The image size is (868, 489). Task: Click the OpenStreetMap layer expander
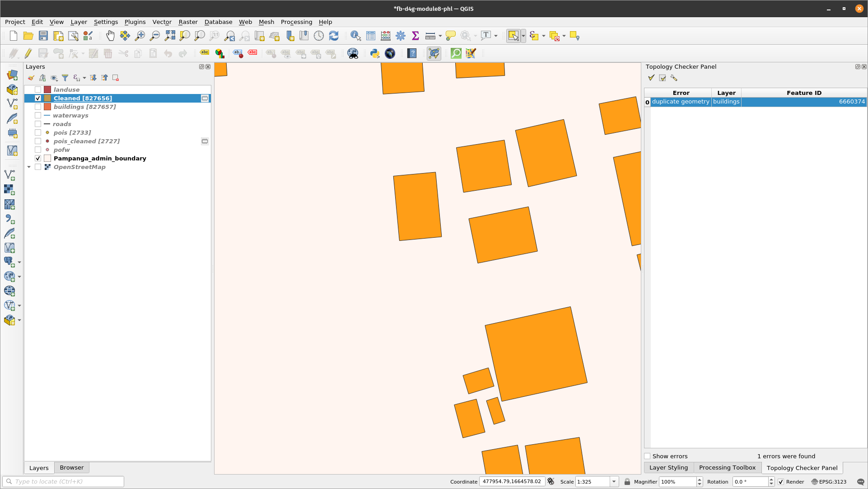pyautogui.click(x=28, y=167)
